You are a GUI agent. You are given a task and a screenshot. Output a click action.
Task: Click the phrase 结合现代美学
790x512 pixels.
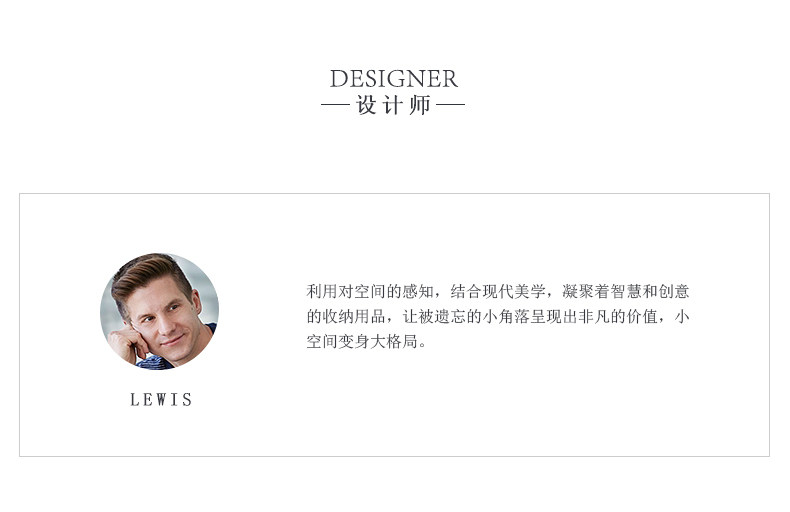[x=498, y=291]
